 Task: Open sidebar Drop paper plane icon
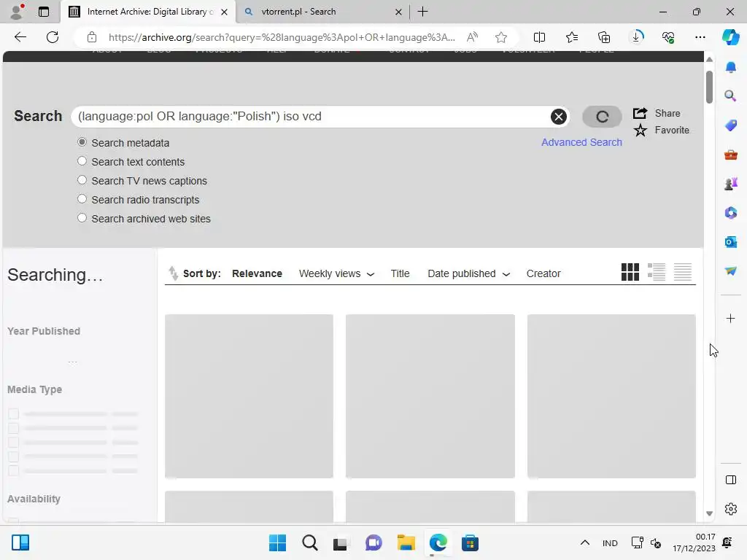click(730, 271)
